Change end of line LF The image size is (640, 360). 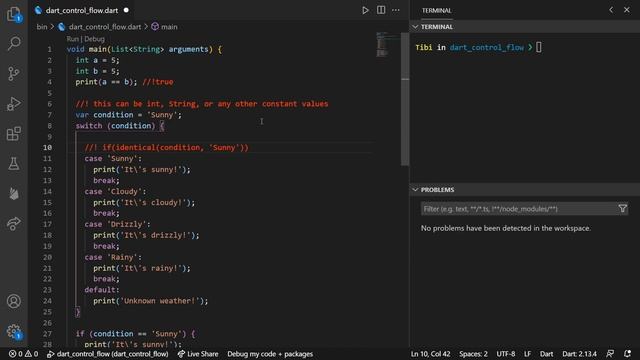[x=527, y=354]
